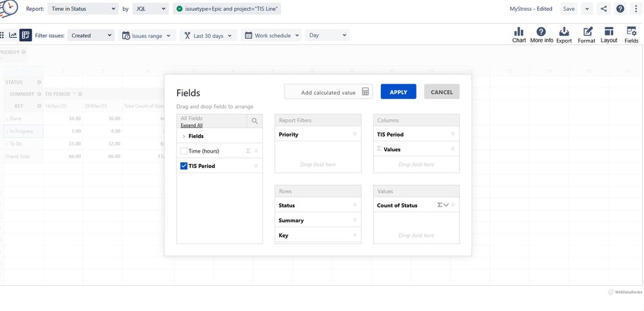The width and height of the screenshot is (644, 311).
Task: Click the sigma icon on Time (hours)
Action: (x=248, y=151)
